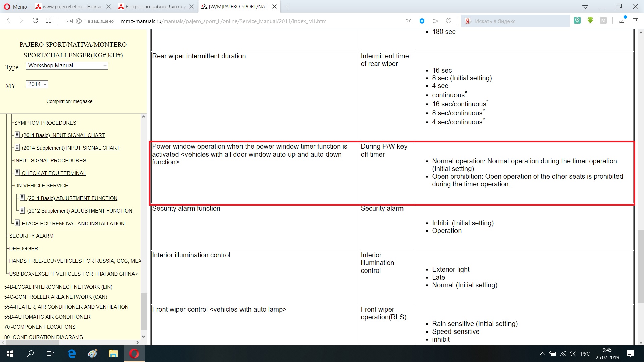
Task: Add the page to bookmarks with the heart icon
Action: 449,21
